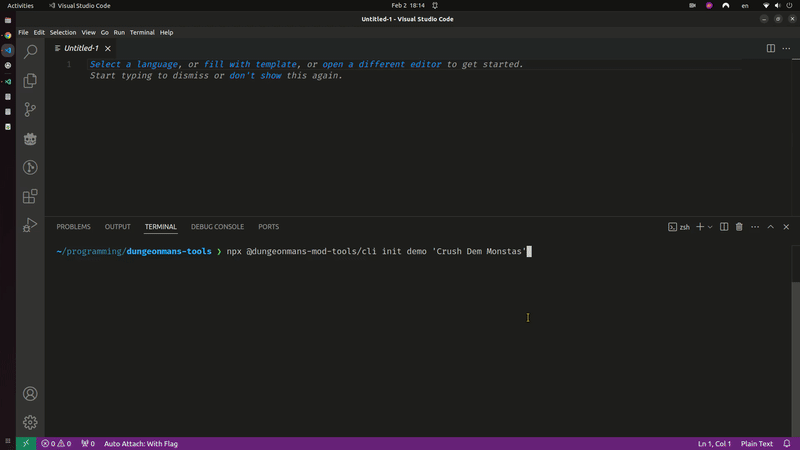The image size is (800, 450).
Task: Open the en keyboard layout indicator
Action: tap(745, 6)
